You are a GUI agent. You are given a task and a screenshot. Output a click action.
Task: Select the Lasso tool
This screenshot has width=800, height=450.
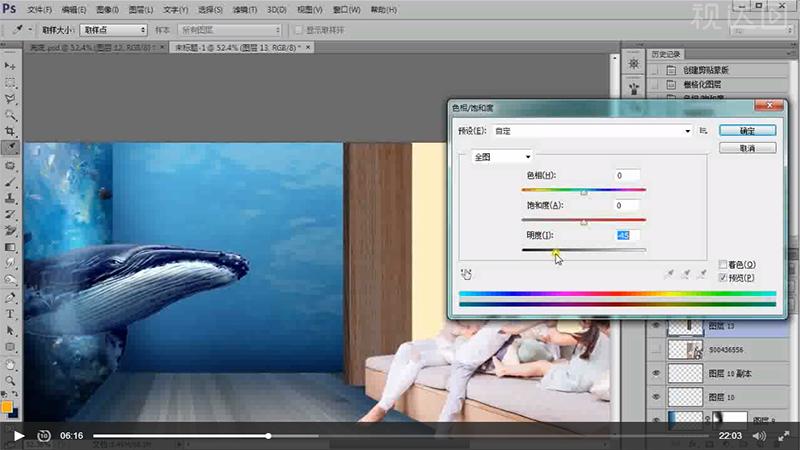pos(10,98)
